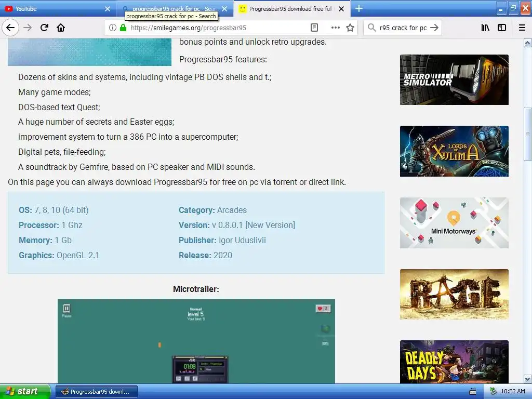
Task: Click the 'OS: 7, 8, 10 (64 bit)' text
Action: pyautogui.click(x=54, y=210)
